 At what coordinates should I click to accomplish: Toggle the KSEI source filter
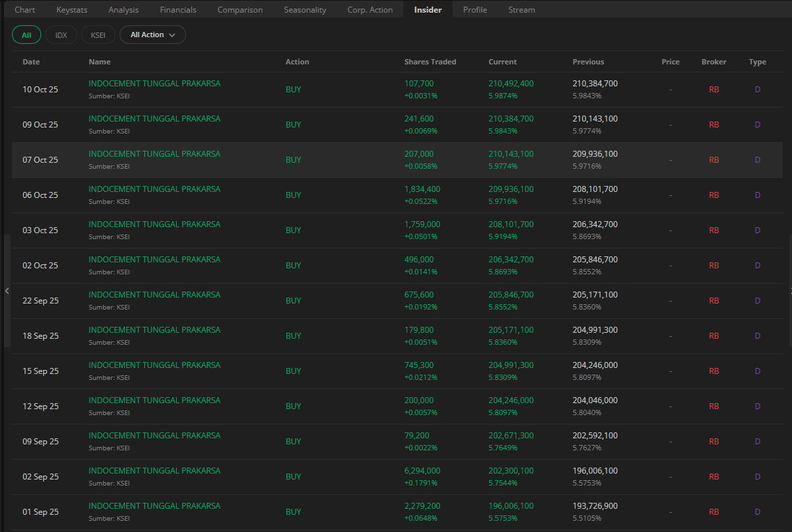98,35
